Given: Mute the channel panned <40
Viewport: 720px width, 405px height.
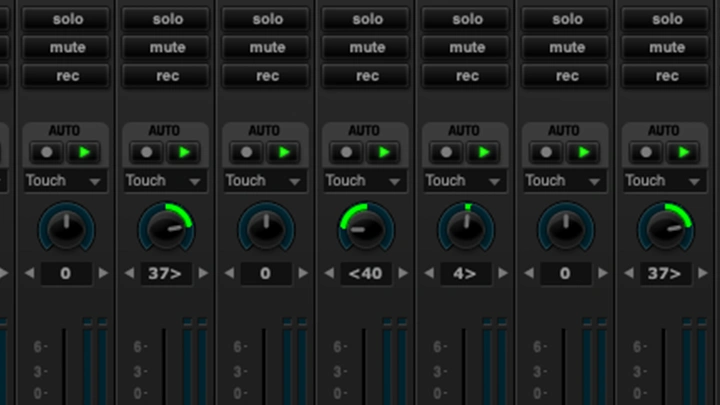Looking at the screenshot, I should [x=366, y=47].
